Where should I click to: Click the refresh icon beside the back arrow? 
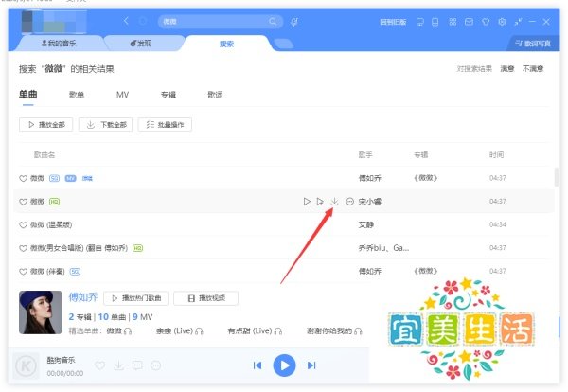pyautogui.click(x=143, y=22)
